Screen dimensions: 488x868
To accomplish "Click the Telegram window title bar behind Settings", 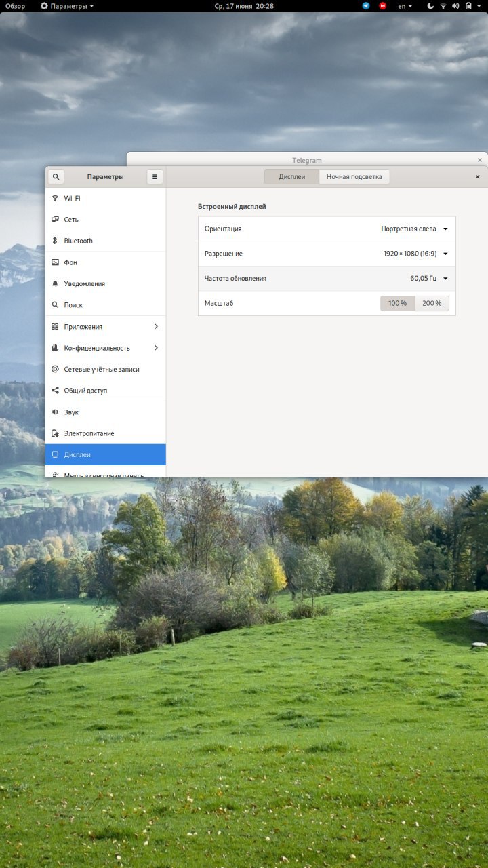I will [307, 159].
